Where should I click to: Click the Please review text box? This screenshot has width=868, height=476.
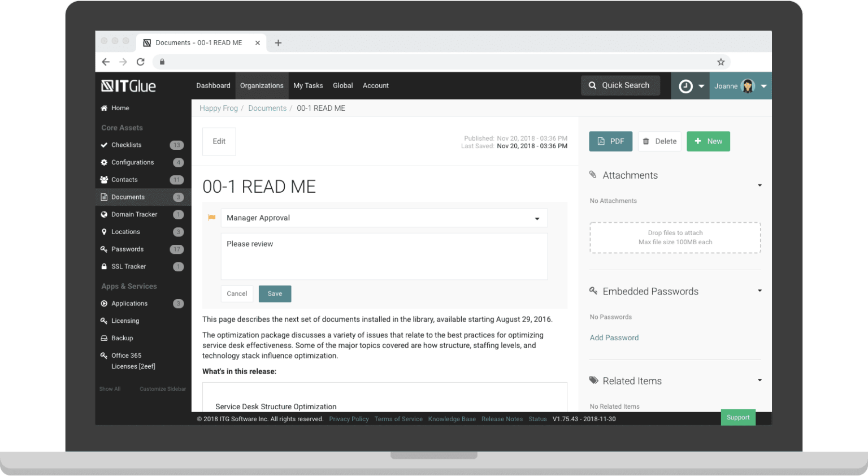tap(384, 256)
